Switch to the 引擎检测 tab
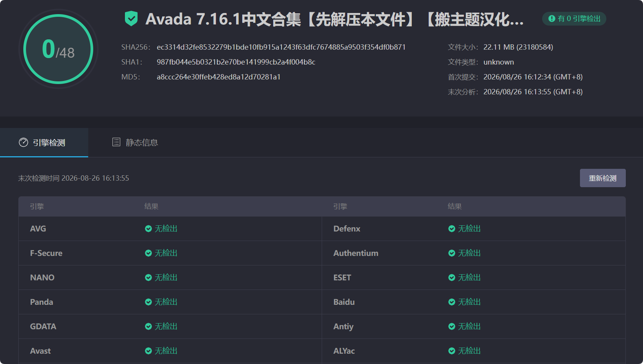The width and height of the screenshot is (643, 364). coord(44,142)
